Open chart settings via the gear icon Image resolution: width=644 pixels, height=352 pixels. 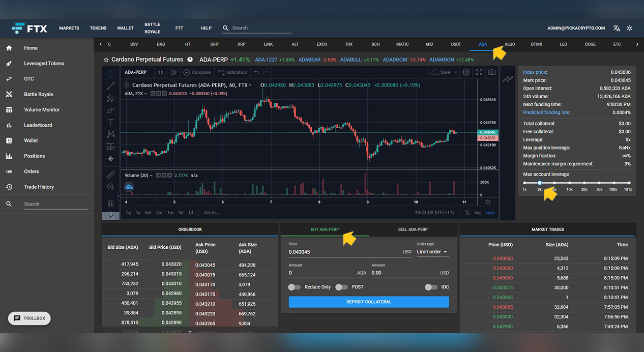[466, 72]
